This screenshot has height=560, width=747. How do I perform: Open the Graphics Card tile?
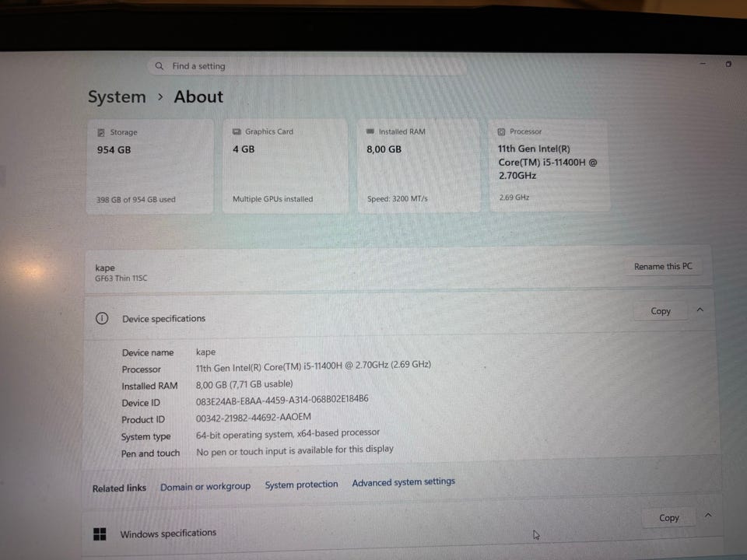(x=285, y=165)
